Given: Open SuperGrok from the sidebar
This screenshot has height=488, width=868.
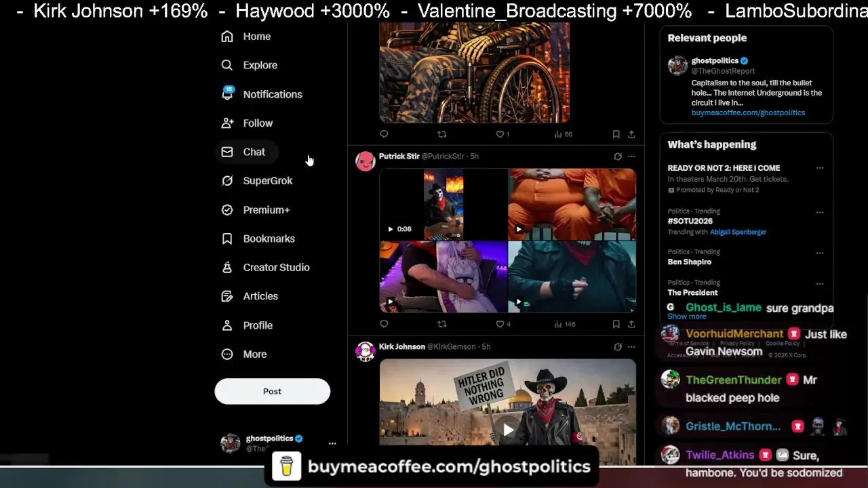Looking at the screenshot, I should [257, 181].
